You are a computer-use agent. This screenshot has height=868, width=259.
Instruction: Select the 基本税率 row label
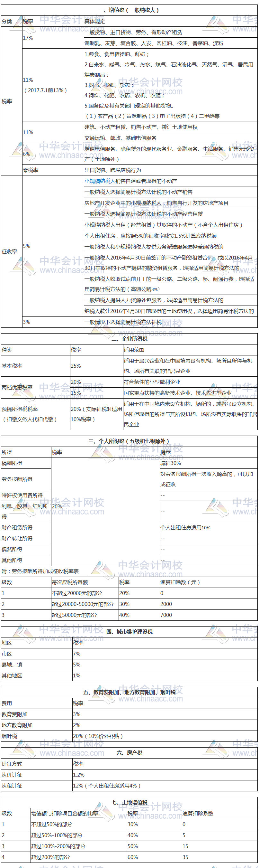pos(12,366)
